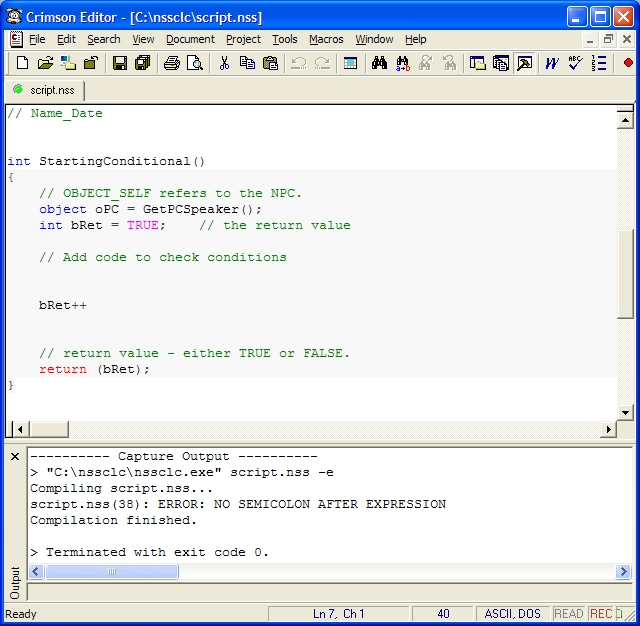Click the Open file folder icon

click(45, 63)
